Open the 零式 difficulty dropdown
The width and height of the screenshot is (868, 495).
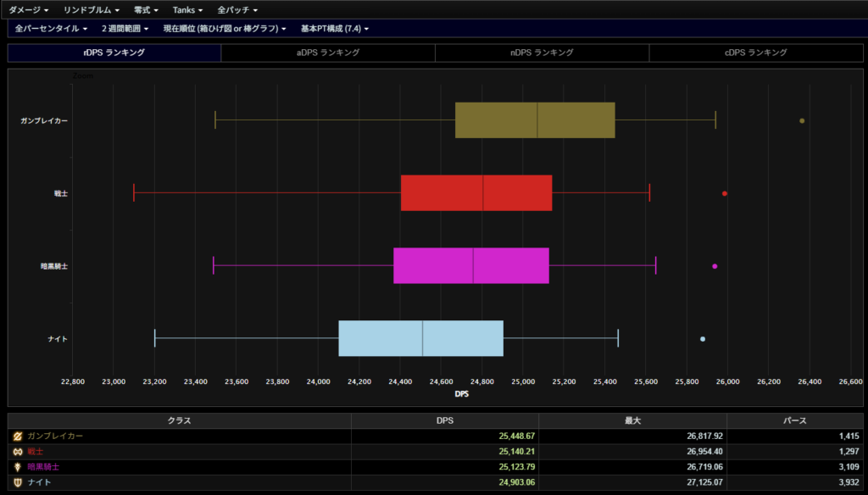tap(146, 9)
